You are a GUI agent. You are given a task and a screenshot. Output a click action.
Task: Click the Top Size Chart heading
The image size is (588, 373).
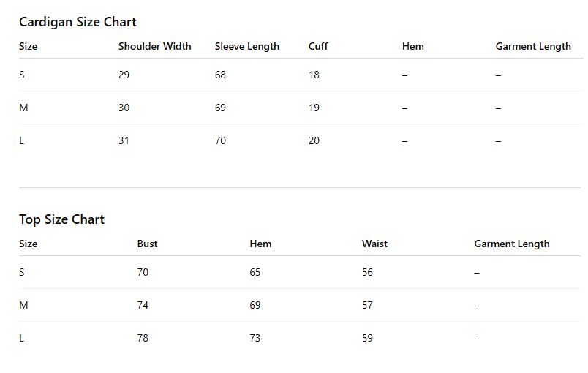(62, 219)
